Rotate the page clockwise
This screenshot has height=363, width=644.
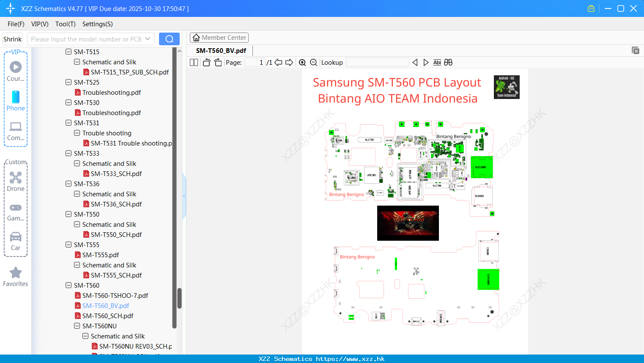pyautogui.click(x=218, y=62)
